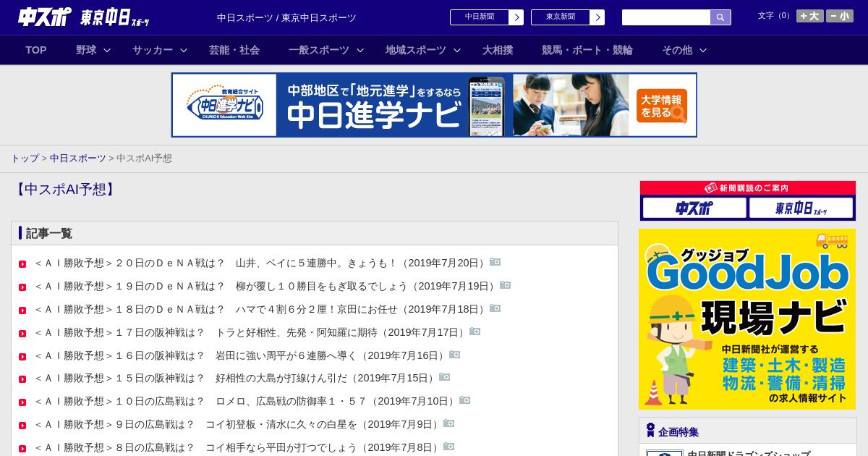Viewport: 868px width, 456px height.
Task: Click 東京中日スポーツ subscription button in sidebar
Action: click(801, 208)
